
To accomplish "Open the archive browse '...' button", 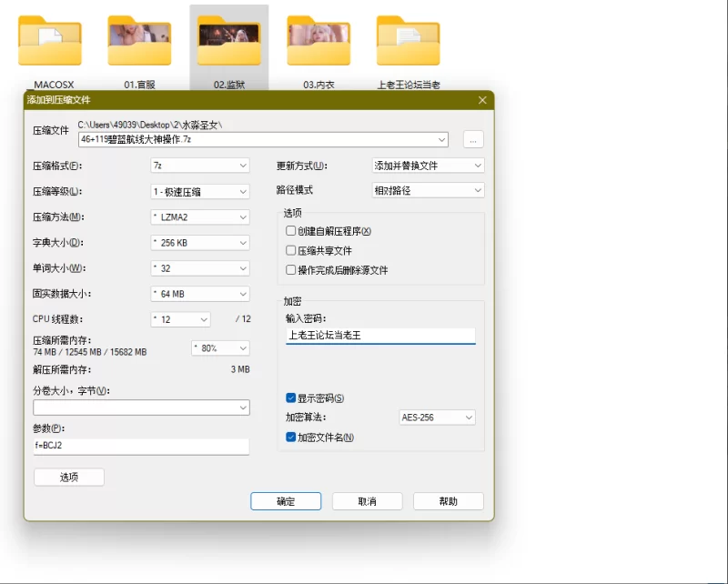I will pyautogui.click(x=473, y=140).
